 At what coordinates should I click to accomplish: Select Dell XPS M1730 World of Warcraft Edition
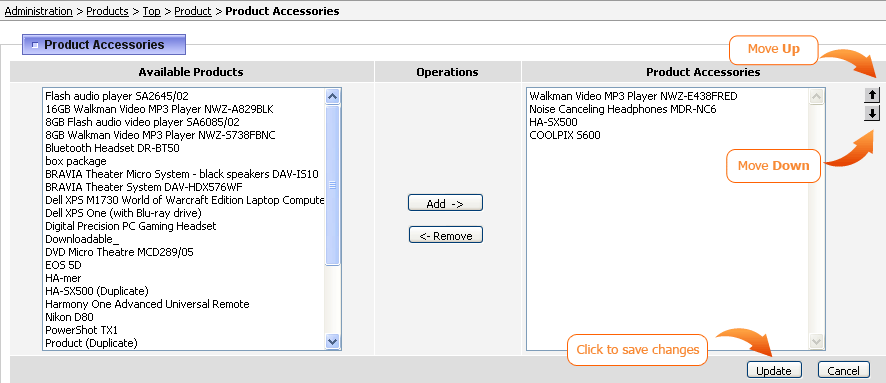[184, 200]
